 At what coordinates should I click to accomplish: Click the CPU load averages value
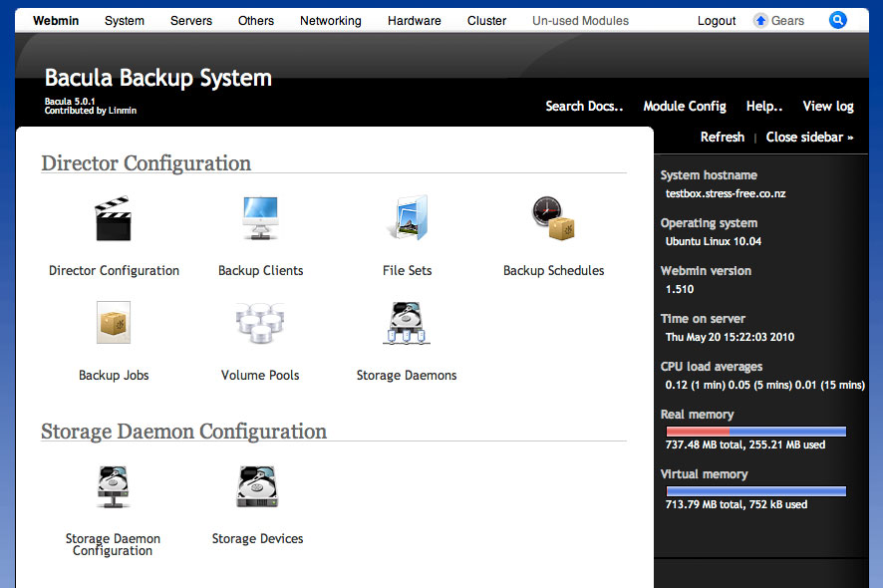point(764,385)
